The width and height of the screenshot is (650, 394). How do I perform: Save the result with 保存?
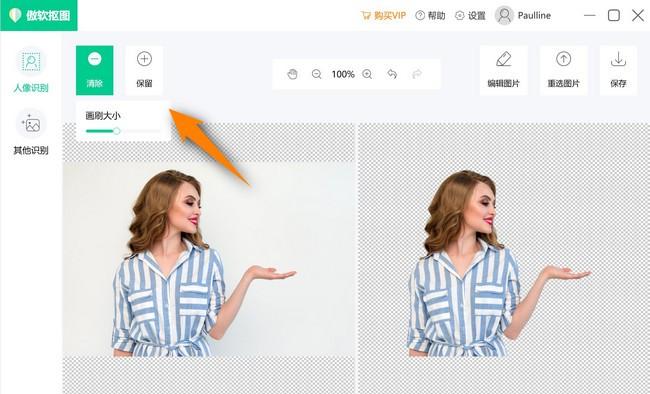click(618, 70)
